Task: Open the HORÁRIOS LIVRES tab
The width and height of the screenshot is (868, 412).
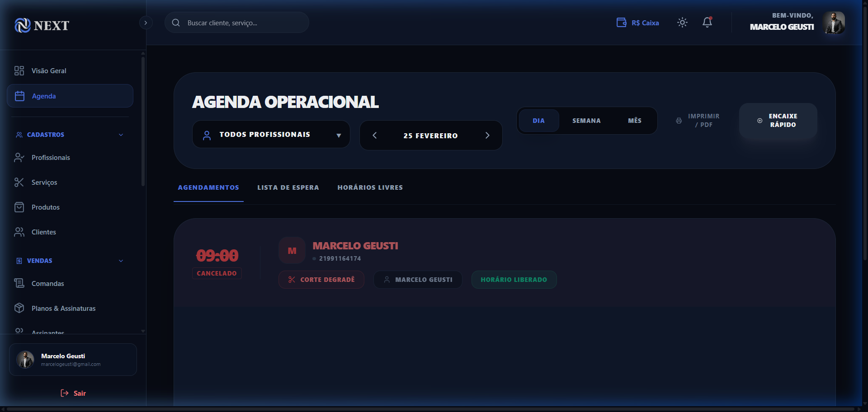Action: tap(369, 187)
